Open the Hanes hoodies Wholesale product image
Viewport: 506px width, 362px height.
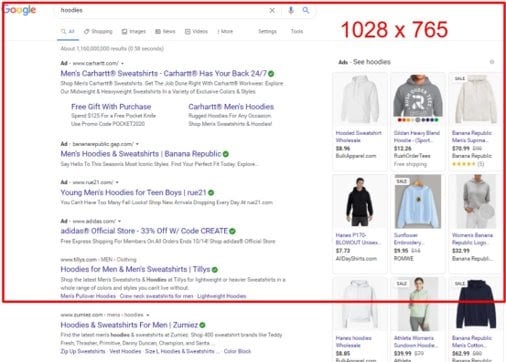[x=360, y=305]
